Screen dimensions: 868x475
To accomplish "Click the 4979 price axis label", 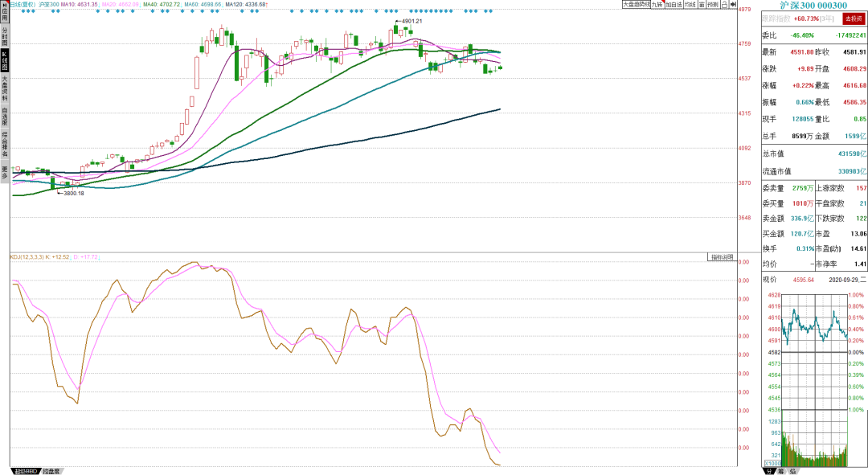I will (x=744, y=9).
